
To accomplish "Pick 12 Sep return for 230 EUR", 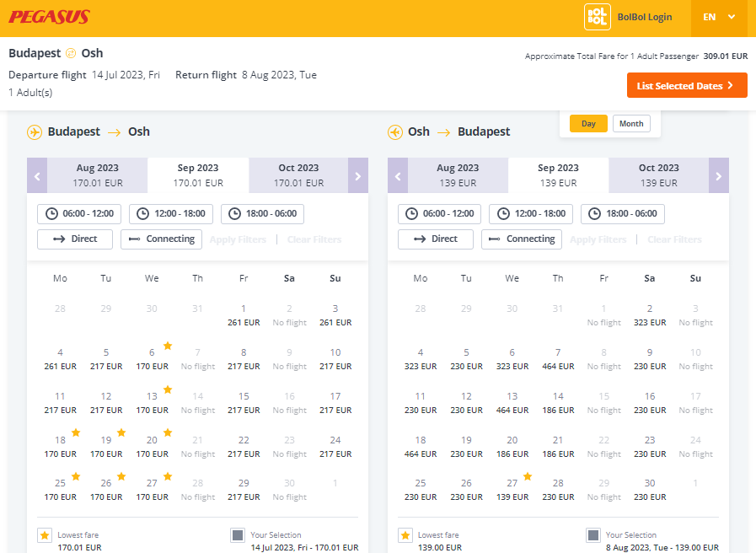I will coord(466,403).
